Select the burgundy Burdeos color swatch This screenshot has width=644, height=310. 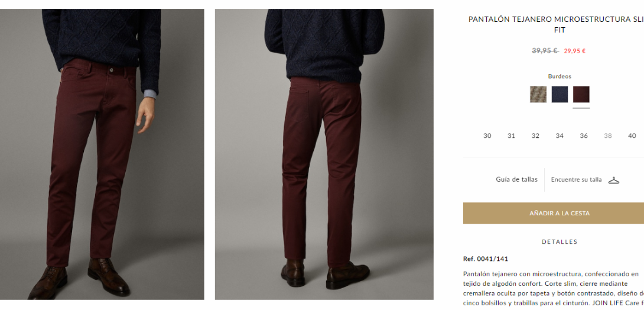(x=581, y=95)
